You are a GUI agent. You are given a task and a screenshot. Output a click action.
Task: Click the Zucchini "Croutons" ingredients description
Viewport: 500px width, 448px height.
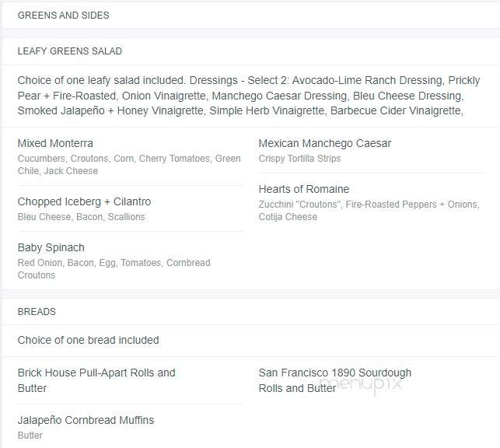pyautogui.click(x=369, y=211)
